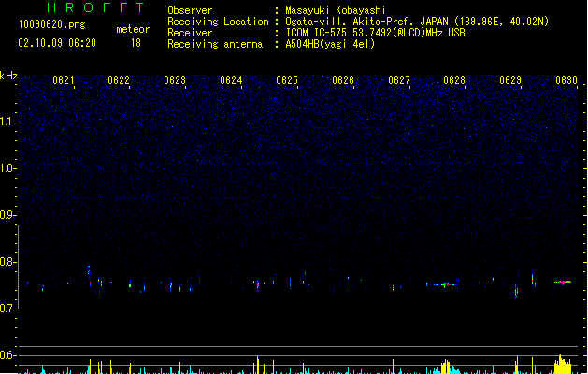This screenshot has height=374, width=588.
Task: Click the 0625 time marker
Action: point(286,80)
